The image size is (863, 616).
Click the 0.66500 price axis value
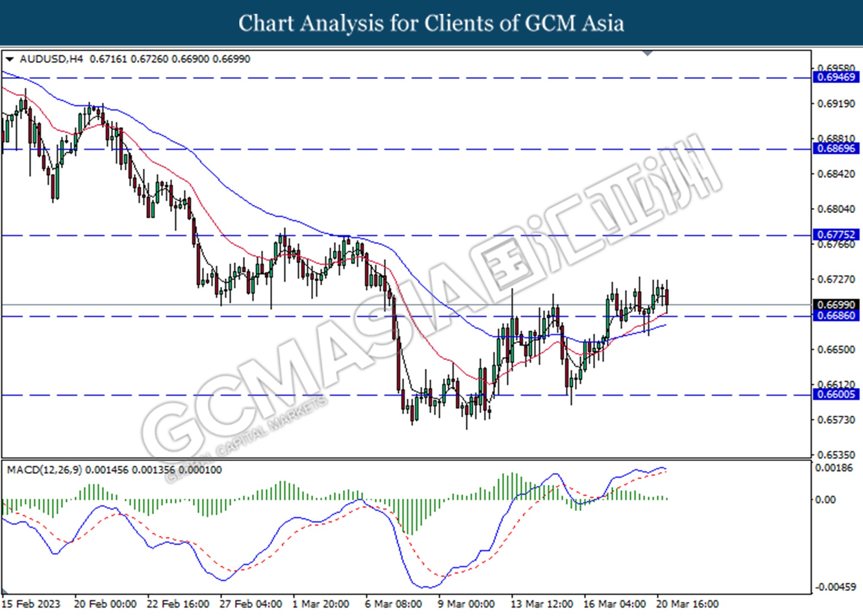(x=836, y=349)
